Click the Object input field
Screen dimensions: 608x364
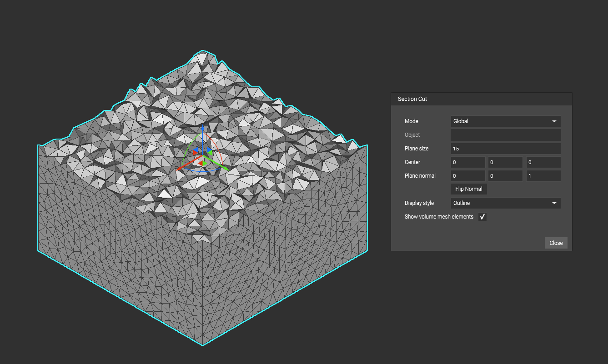click(x=506, y=135)
